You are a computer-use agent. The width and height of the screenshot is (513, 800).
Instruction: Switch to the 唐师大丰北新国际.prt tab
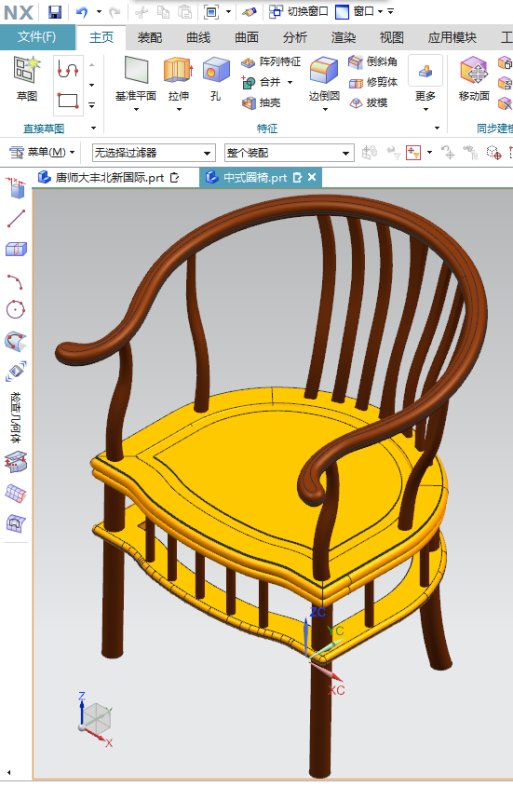[109, 178]
